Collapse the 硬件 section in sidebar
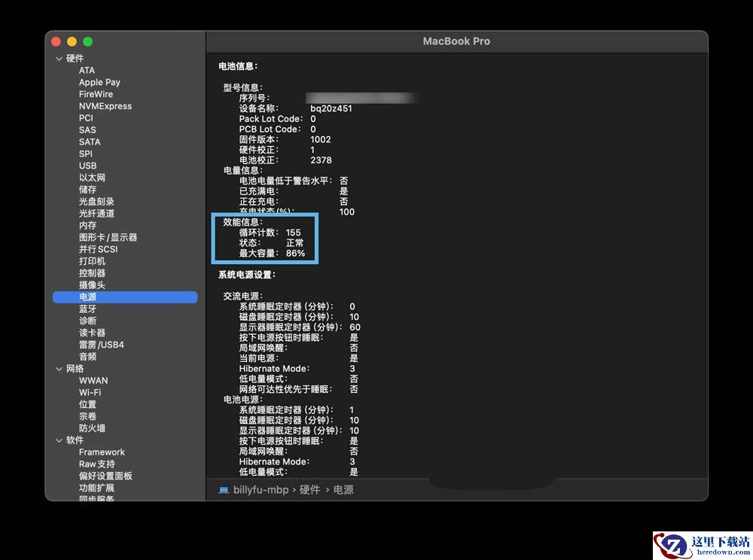The image size is (753, 560). click(59, 59)
